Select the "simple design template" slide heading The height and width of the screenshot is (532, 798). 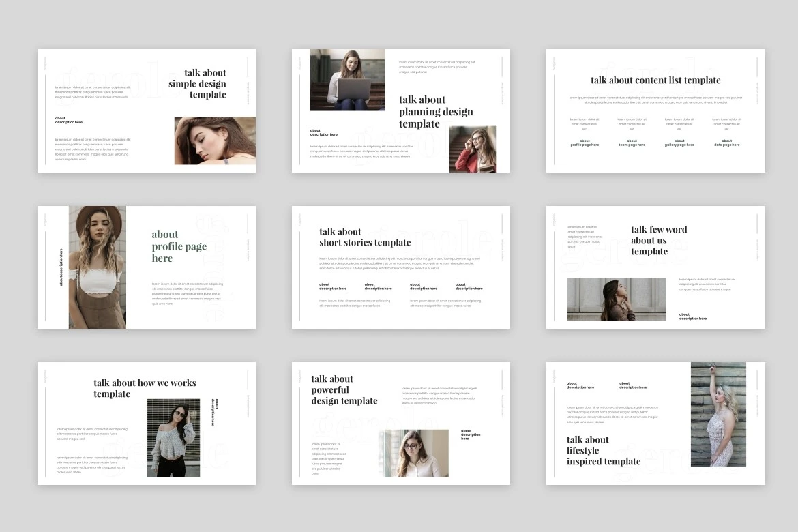[197, 84]
